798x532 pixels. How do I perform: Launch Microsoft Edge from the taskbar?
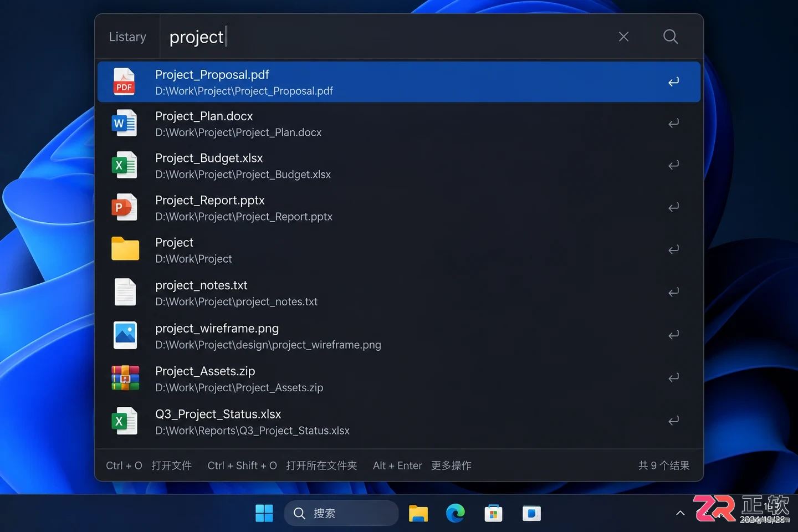[456, 513]
